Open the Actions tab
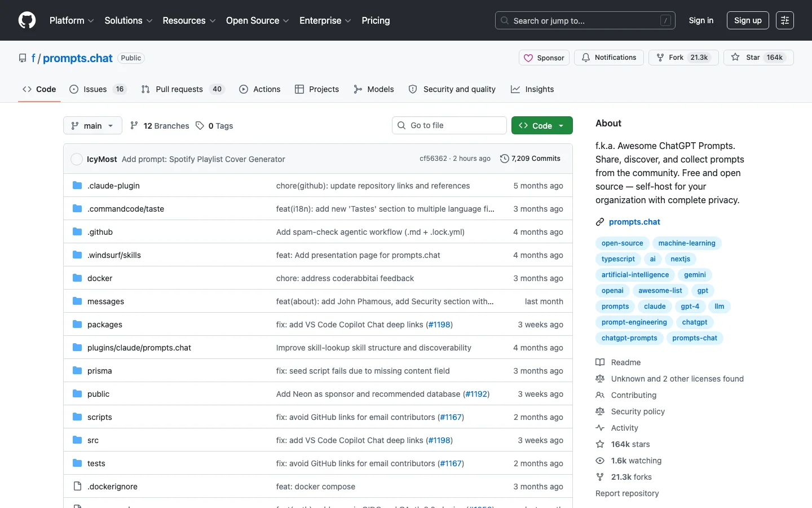The image size is (812, 508). (x=259, y=89)
